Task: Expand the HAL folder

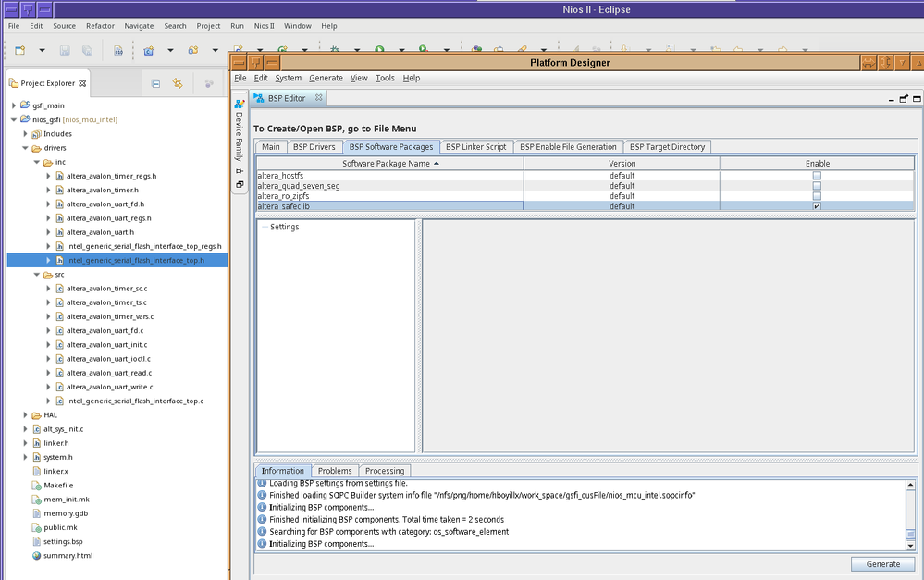Action: pos(26,415)
